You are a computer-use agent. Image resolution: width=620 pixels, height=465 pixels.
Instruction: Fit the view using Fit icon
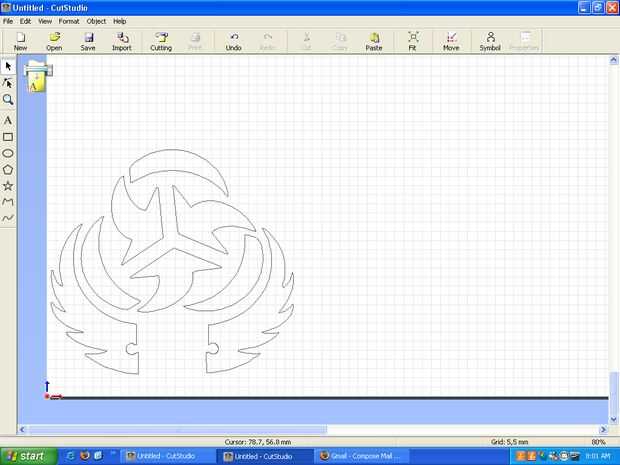[x=413, y=41]
